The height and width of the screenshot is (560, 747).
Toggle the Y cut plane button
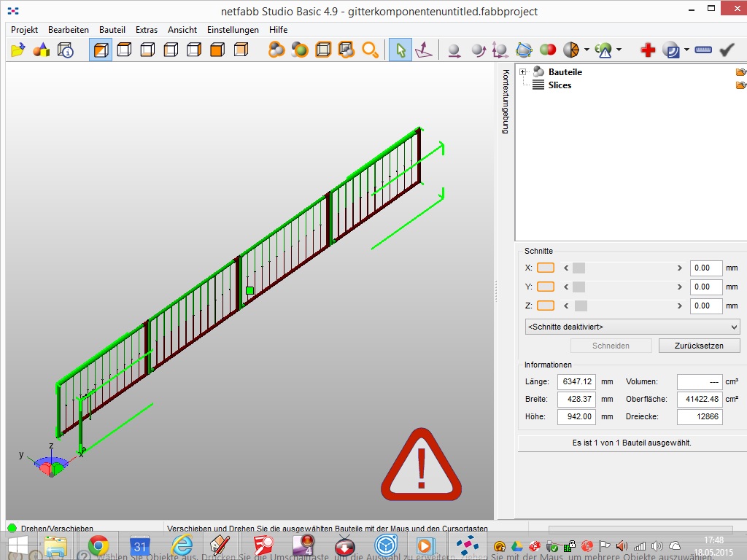[x=546, y=287]
